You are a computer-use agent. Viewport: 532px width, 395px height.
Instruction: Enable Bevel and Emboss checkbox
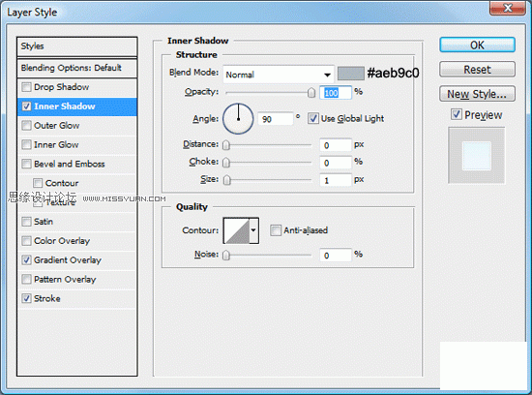26,164
